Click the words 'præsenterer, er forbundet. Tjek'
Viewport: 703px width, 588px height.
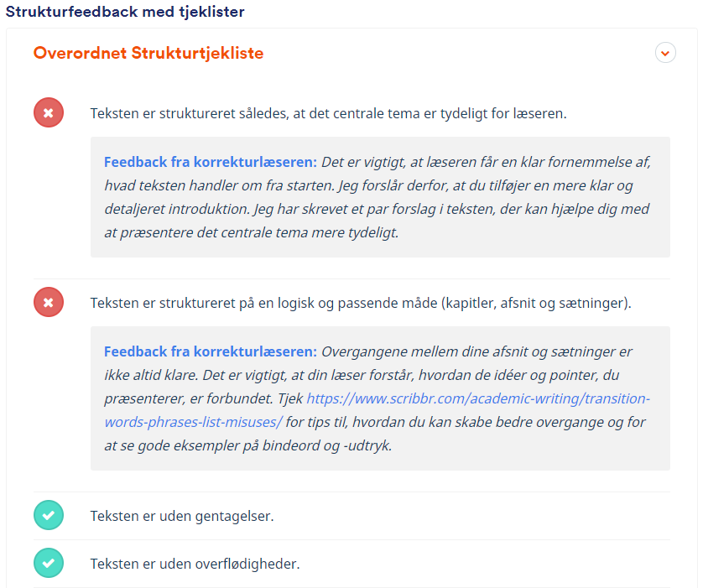[204, 398]
